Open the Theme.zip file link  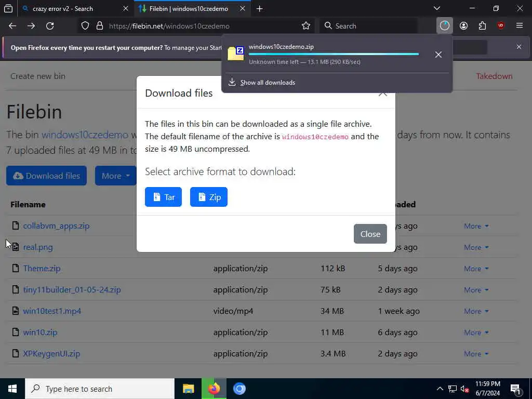pyautogui.click(x=42, y=269)
